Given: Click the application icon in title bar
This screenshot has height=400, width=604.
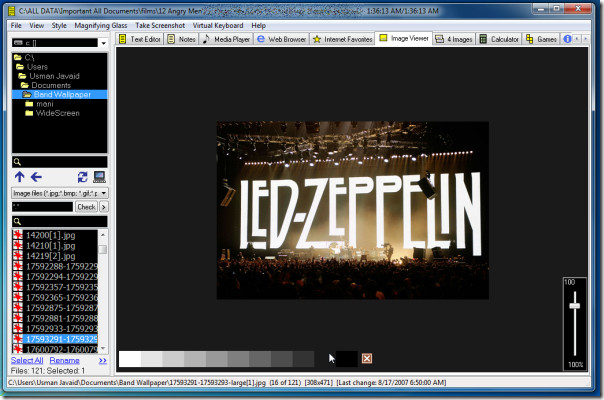Looking at the screenshot, I should 12,11.
